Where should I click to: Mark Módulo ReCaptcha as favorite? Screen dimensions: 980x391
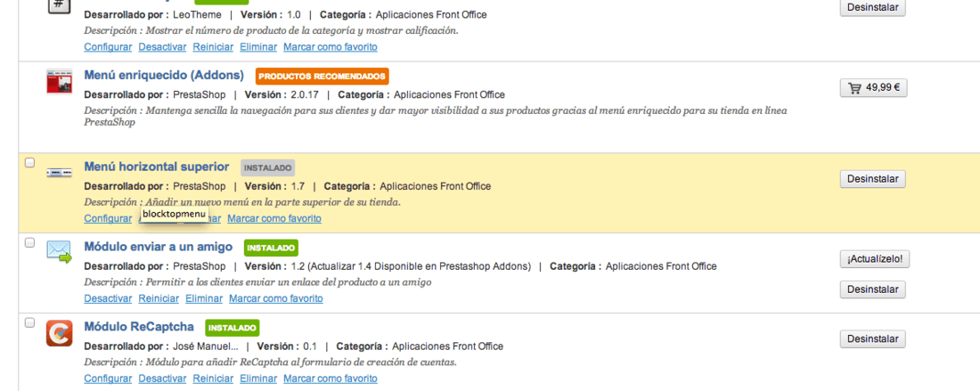[330, 379]
